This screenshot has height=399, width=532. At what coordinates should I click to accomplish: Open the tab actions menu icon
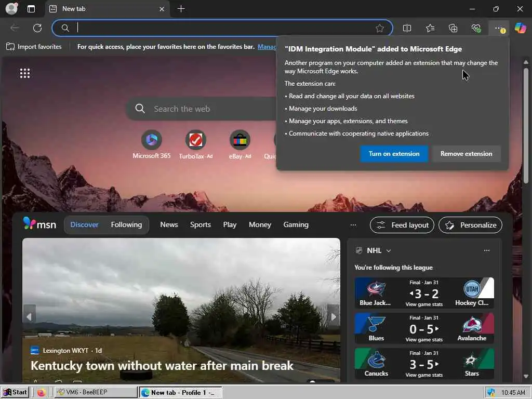31,9
